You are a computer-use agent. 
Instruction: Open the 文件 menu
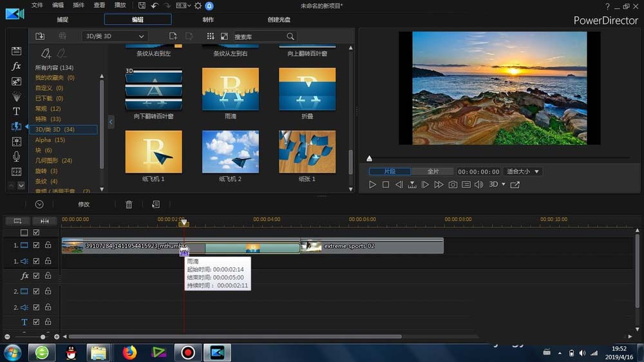pos(37,5)
